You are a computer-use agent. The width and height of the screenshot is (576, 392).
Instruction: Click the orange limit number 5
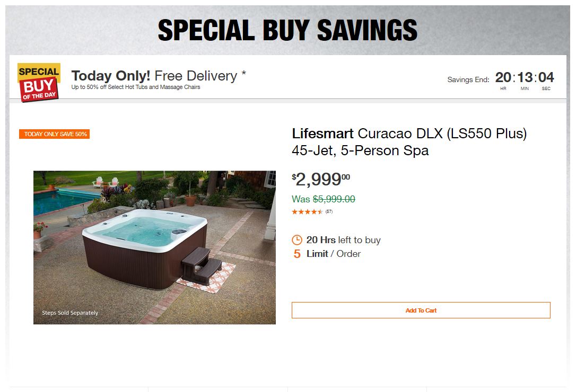(297, 254)
